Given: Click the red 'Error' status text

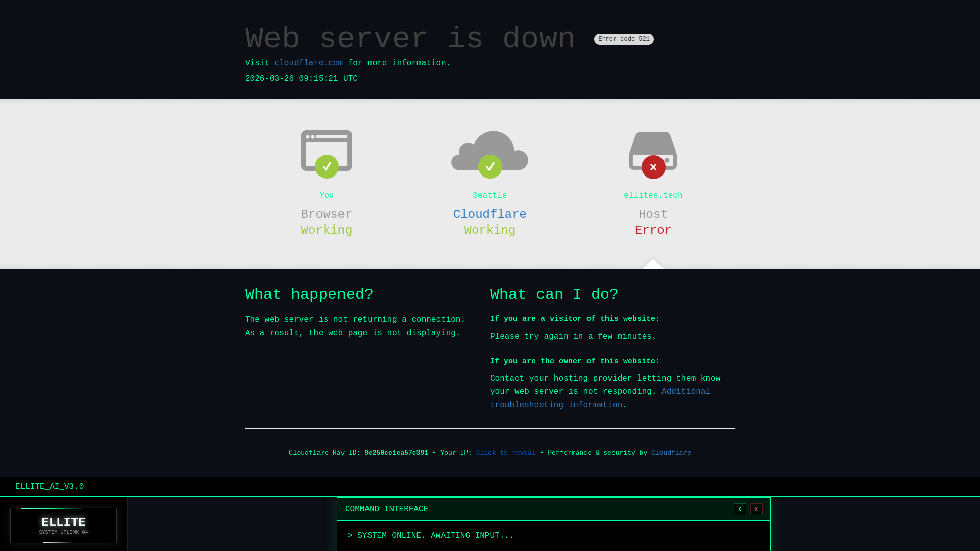Looking at the screenshot, I should coord(653,230).
